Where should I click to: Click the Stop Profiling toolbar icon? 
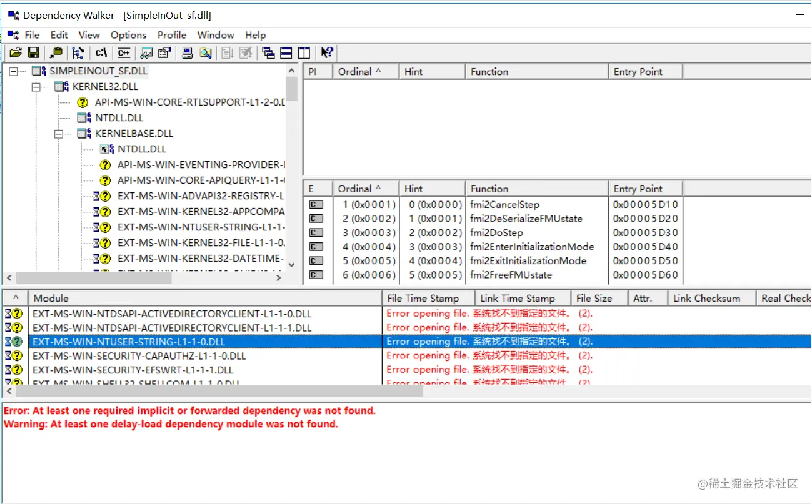point(246,53)
